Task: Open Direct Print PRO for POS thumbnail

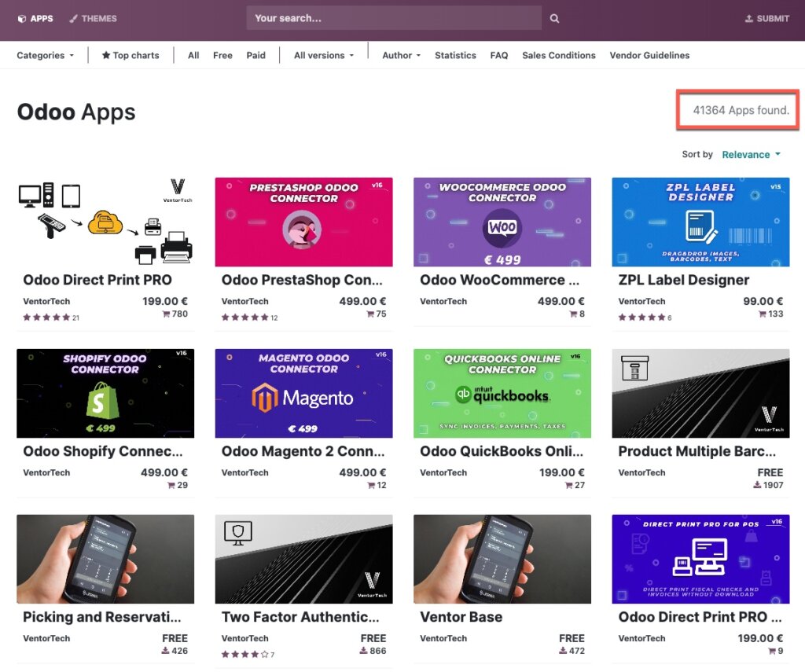Action: [700, 559]
